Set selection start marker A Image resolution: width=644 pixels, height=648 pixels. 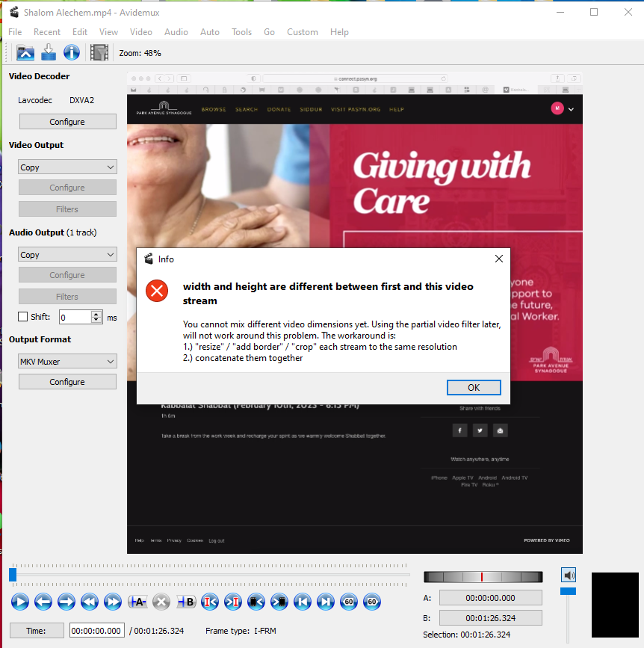click(x=137, y=602)
